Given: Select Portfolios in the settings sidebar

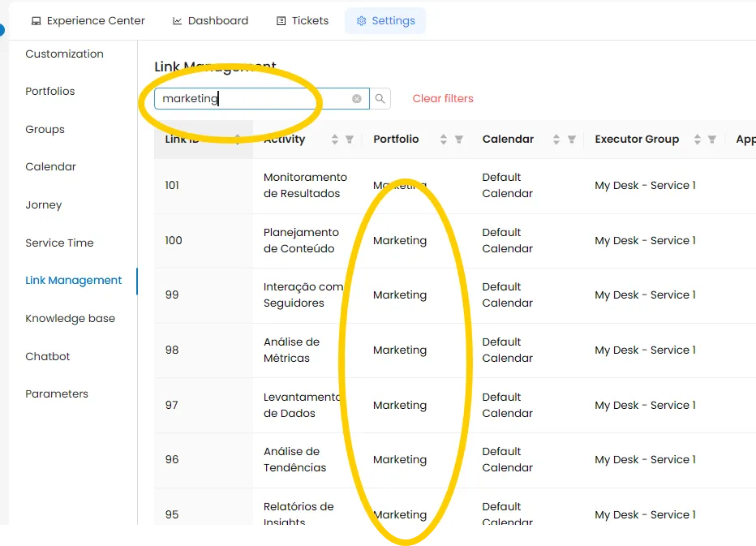Looking at the screenshot, I should [50, 91].
